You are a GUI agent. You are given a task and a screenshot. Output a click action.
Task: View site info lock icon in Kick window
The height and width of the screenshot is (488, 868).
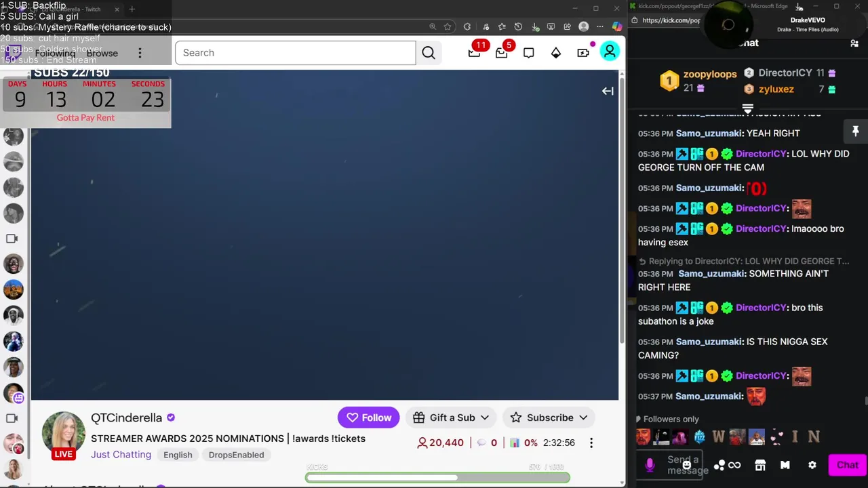click(634, 20)
